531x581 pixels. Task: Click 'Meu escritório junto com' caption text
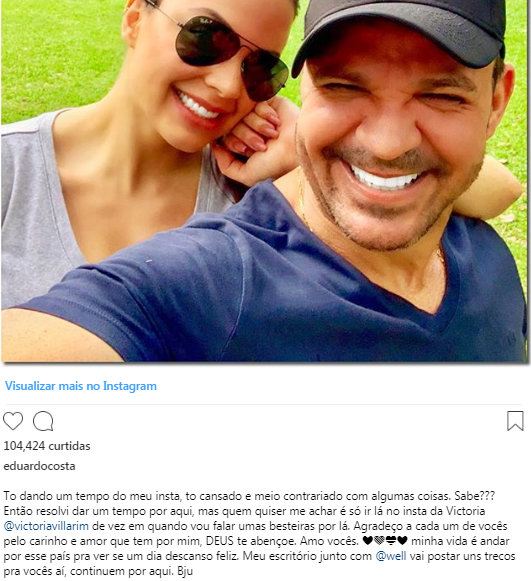pos(307,556)
